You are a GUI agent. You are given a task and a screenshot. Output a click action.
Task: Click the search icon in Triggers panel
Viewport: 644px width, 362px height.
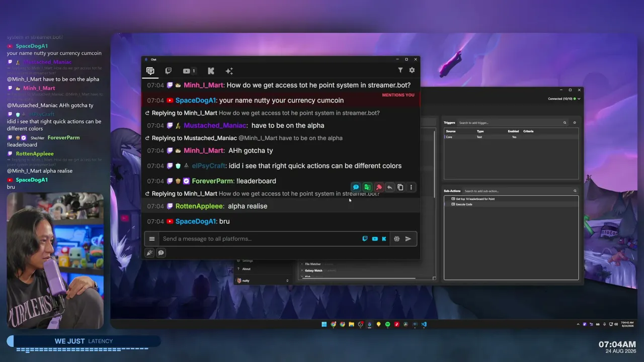[x=565, y=123]
